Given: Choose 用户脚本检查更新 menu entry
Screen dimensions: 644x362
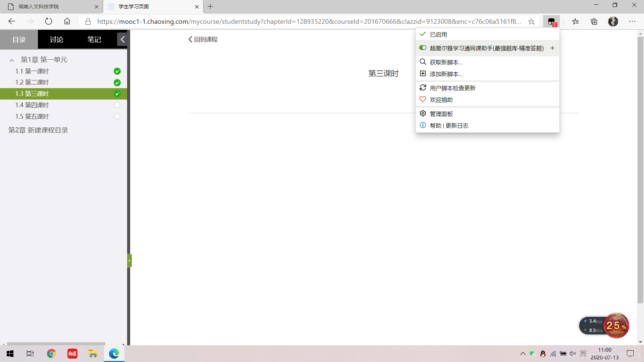Looking at the screenshot, I should [487, 88].
